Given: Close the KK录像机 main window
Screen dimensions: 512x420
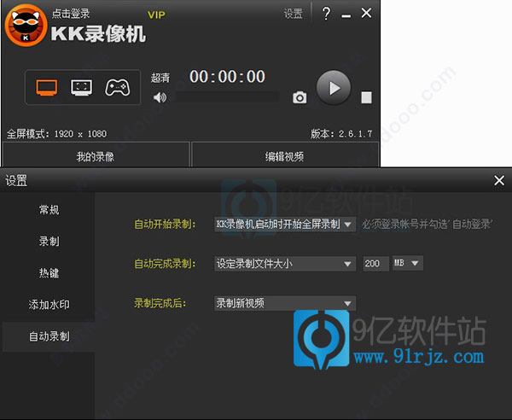Looking at the screenshot, I should click(366, 13).
